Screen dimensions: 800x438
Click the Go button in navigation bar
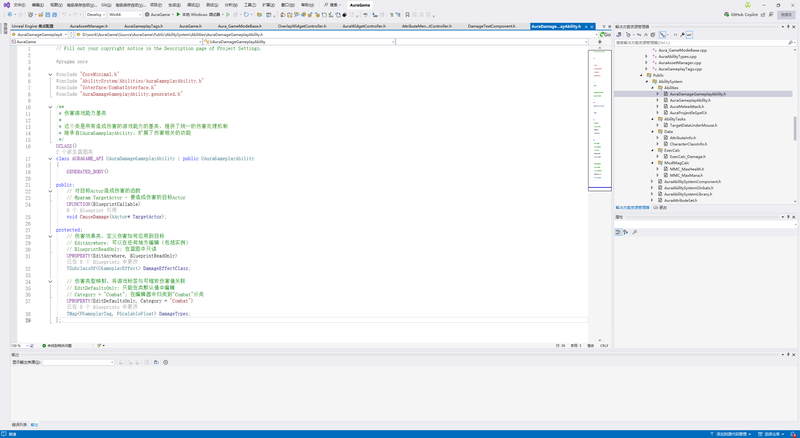coord(604,34)
